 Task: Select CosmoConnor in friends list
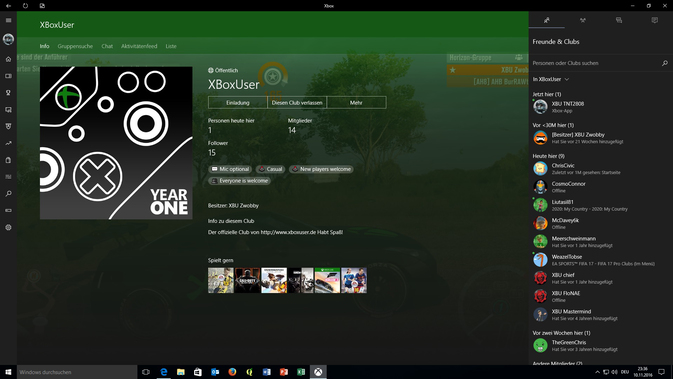(x=600, y=187)
